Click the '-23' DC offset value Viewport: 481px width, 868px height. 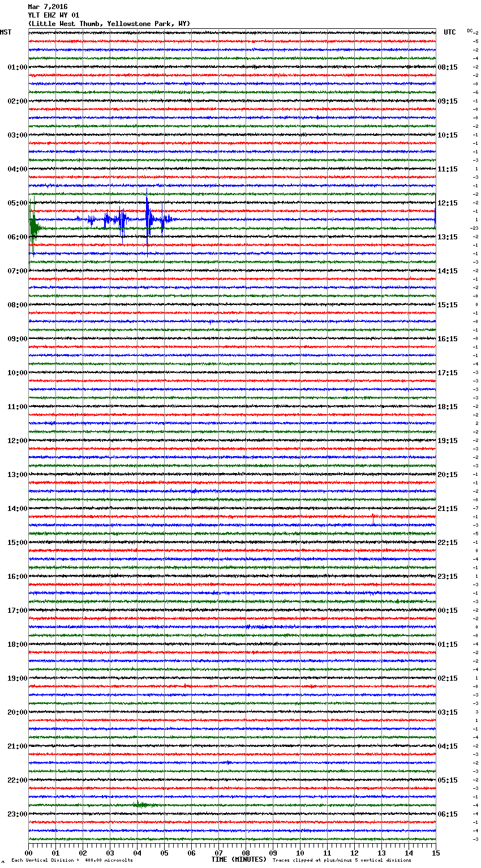tap(474, 228)
